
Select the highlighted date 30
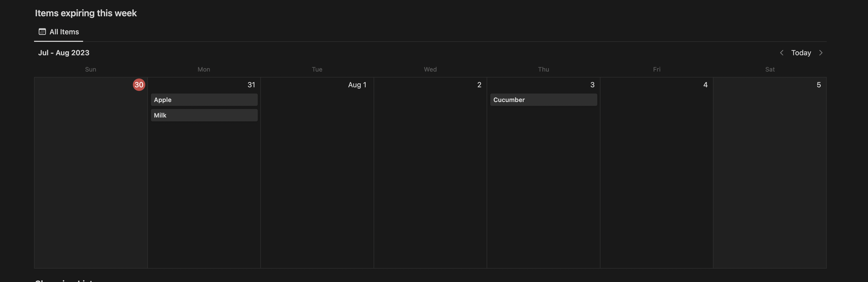tap(139, 85)
